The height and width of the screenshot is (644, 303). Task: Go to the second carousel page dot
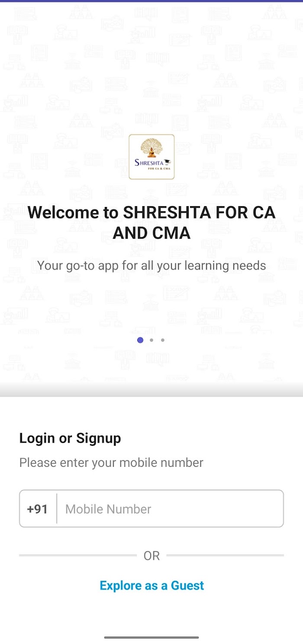[151, 340]
